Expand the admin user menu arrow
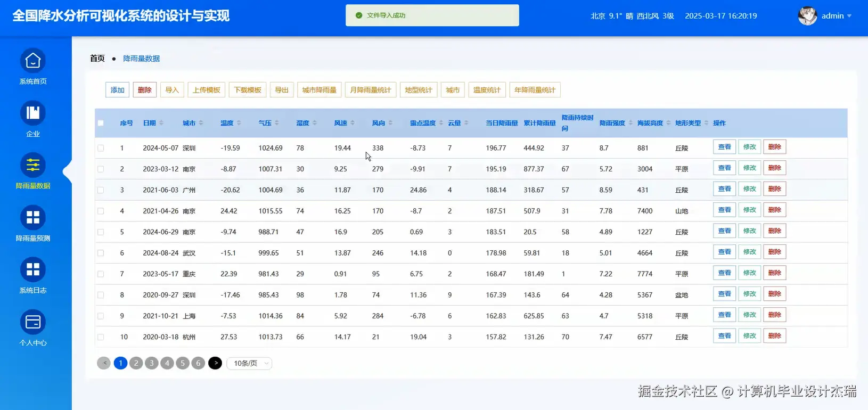The height and width of the screenshot is (410, 868). click(849, 16)
